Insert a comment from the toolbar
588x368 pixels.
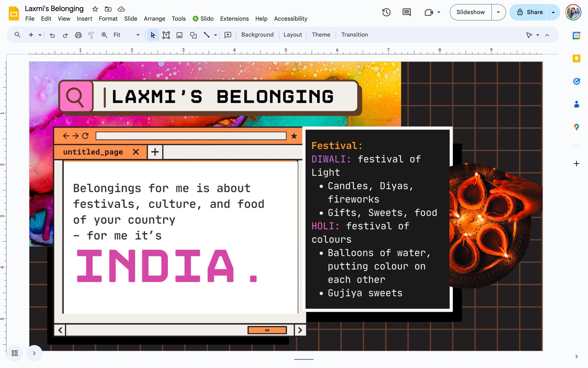(228, 35)
